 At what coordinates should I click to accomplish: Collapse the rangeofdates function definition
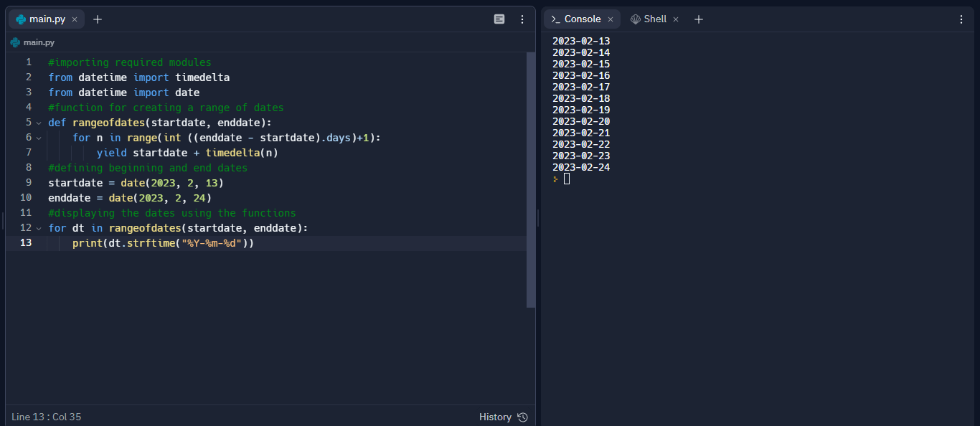coord(39,123)
